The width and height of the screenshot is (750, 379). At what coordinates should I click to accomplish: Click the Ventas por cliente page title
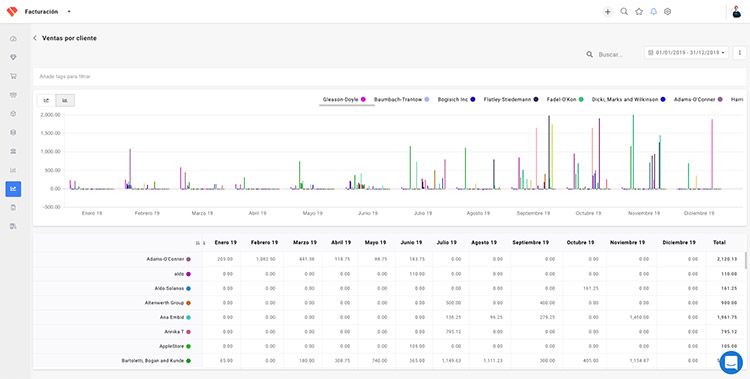[x=69, y=38]
